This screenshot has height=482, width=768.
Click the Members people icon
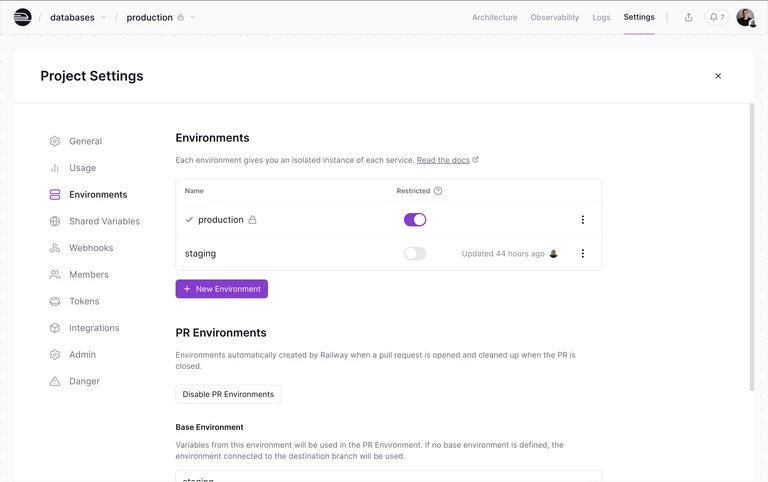[55, 274]
